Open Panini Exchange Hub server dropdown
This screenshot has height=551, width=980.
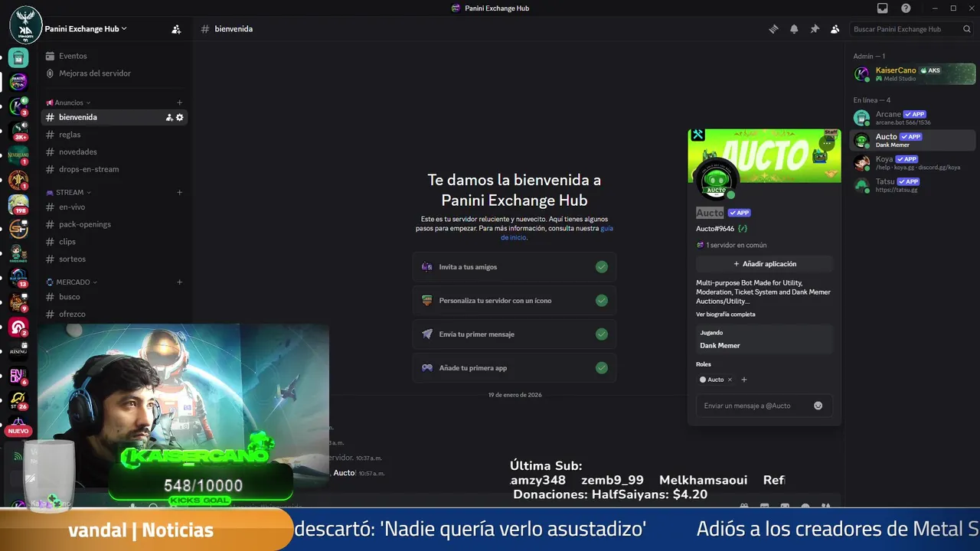(86, 28)
